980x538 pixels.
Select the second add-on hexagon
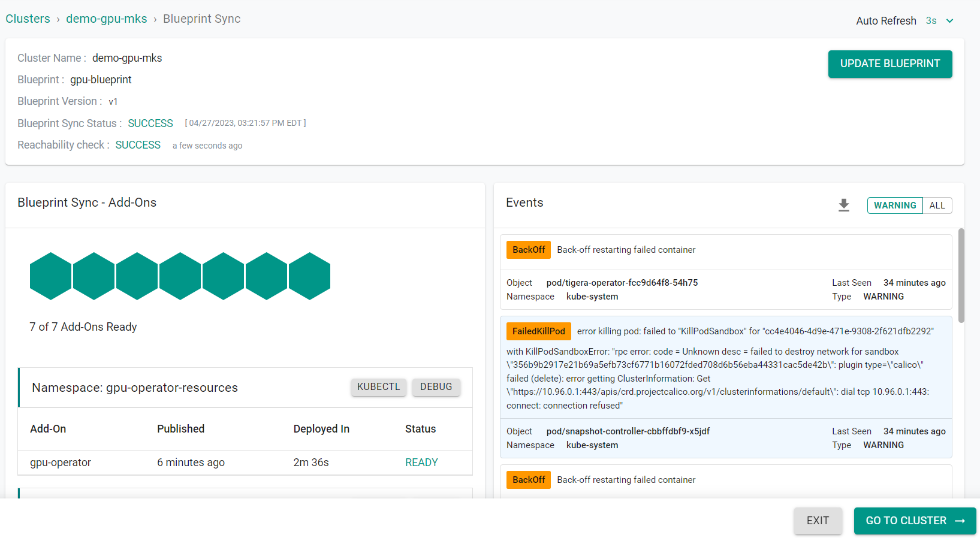(x=94, y=276)
